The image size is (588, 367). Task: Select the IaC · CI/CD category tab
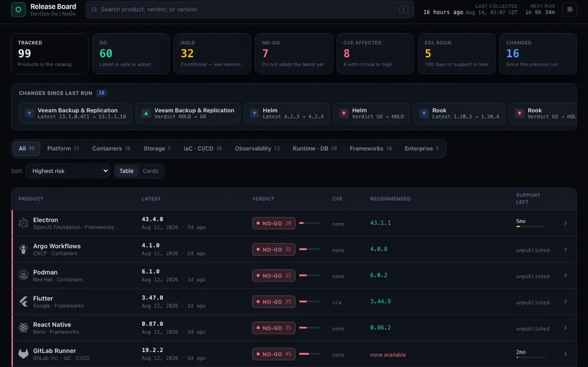(x=203, y=149)
